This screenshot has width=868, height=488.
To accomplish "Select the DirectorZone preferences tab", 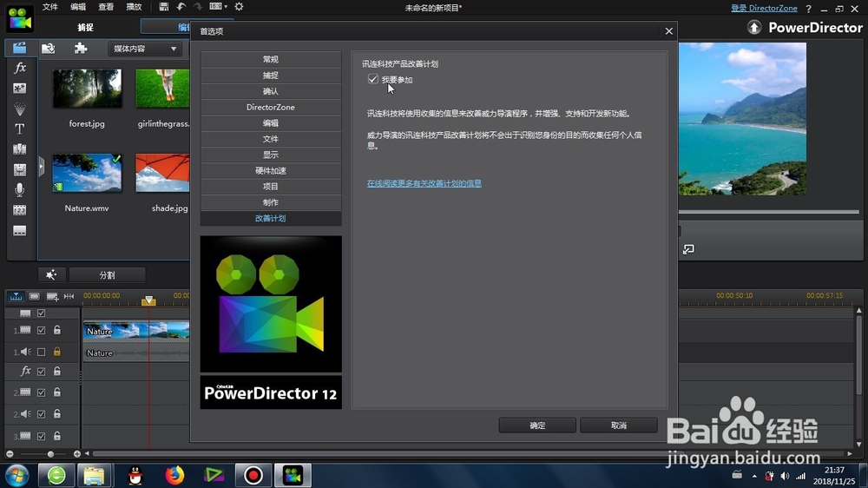I will [271, 107].
